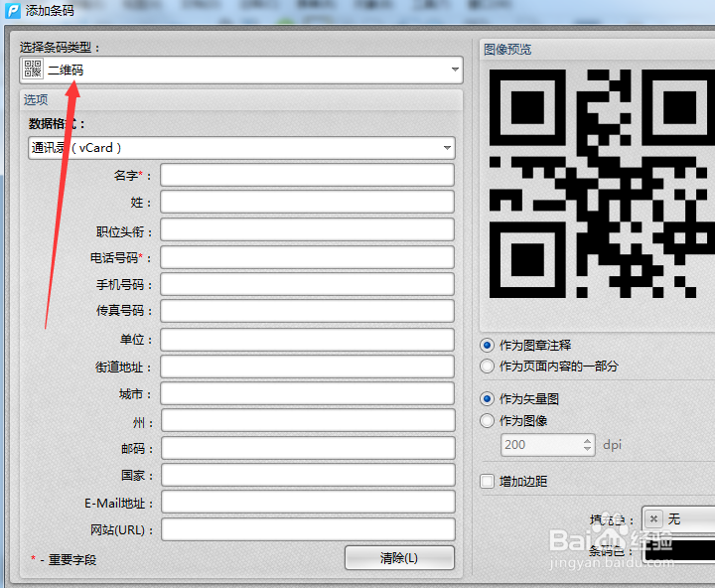The image size is (715, 588).
Task: Decrease dpi with the down stepper arrow
Action: click(587, 449)
